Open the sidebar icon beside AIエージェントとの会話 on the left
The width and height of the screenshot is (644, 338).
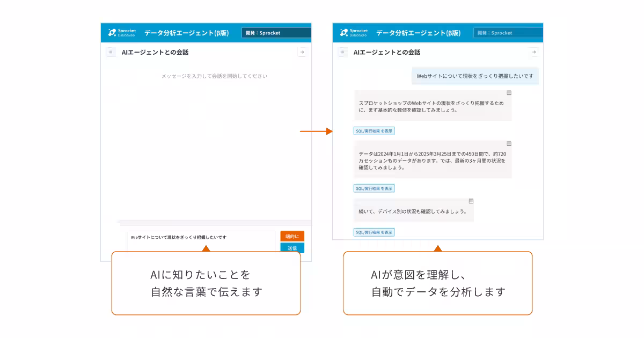(x=111, y=52)
